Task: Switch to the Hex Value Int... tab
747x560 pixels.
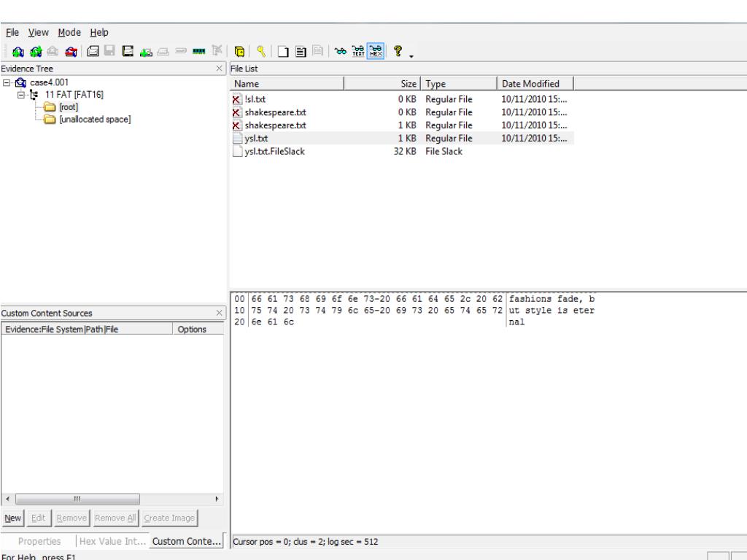Action: pyautogui.click(x=112, y=542)
